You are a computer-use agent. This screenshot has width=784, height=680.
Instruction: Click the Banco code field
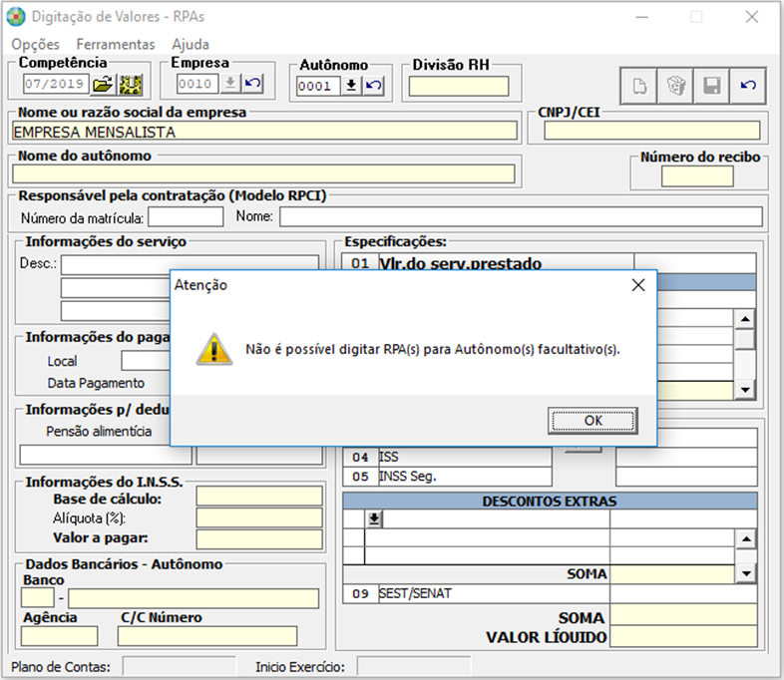point(38,597)
